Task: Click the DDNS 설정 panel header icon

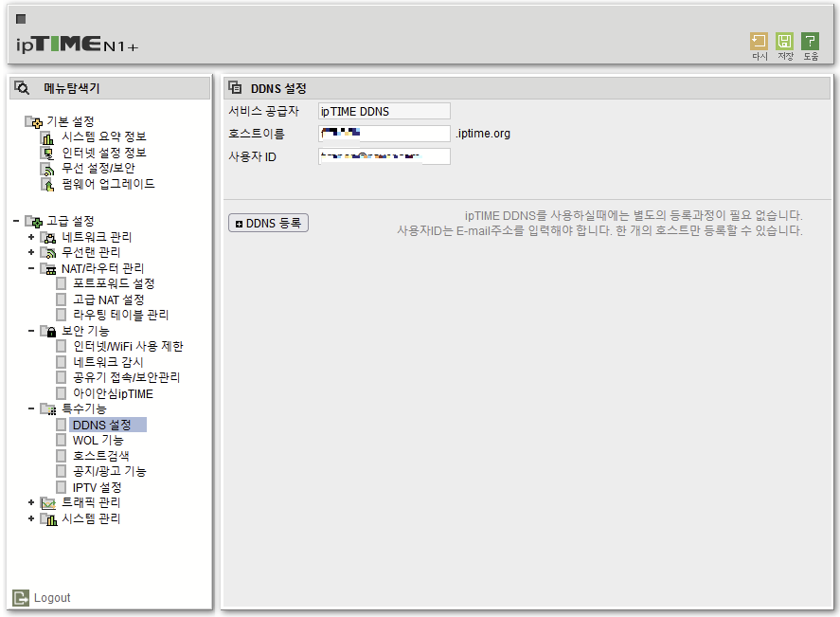Action: [235, 87]
